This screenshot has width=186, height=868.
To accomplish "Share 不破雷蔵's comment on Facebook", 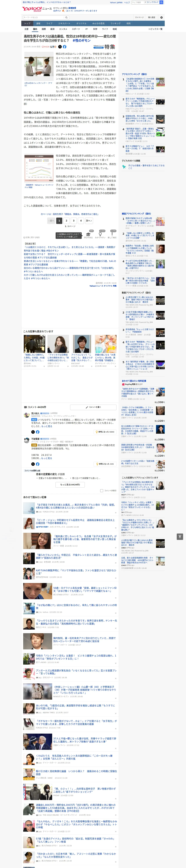I will point(38,464).
